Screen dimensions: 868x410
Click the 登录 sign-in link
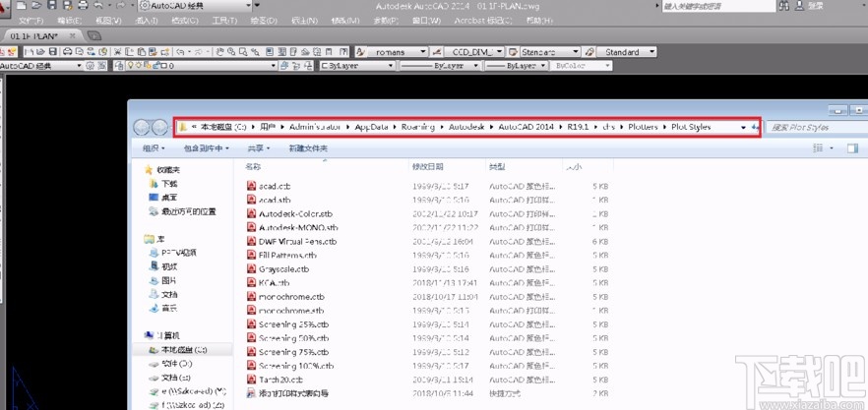pyautogui.click(x=816, y=6)
